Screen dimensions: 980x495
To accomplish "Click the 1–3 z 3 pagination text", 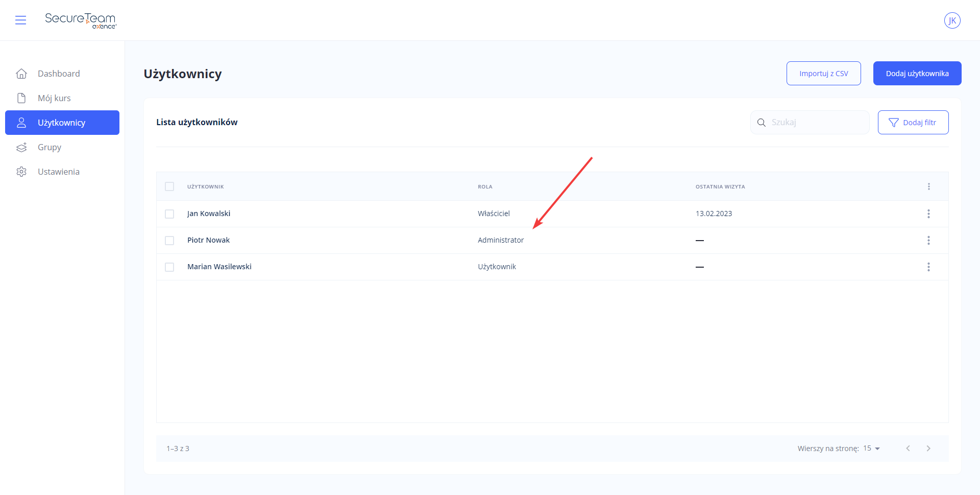I will point(178,449).
